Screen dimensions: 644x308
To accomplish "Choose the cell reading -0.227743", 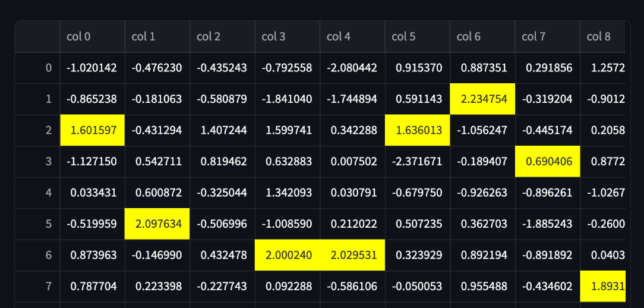I will click(x=222, y=287).
